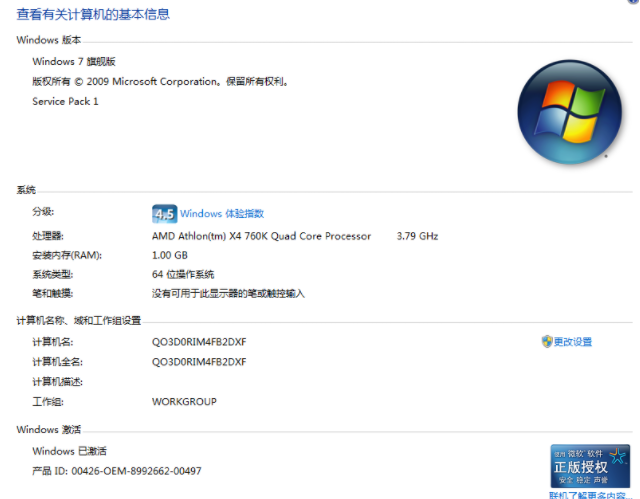
Task: Click the 计算机名 value QO3D0RIM4FB2DXF
Action: 199,342
